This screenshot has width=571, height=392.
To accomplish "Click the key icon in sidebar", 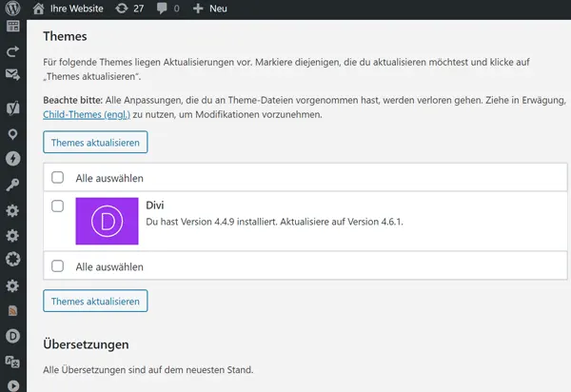I will click(x=12, y=185).
